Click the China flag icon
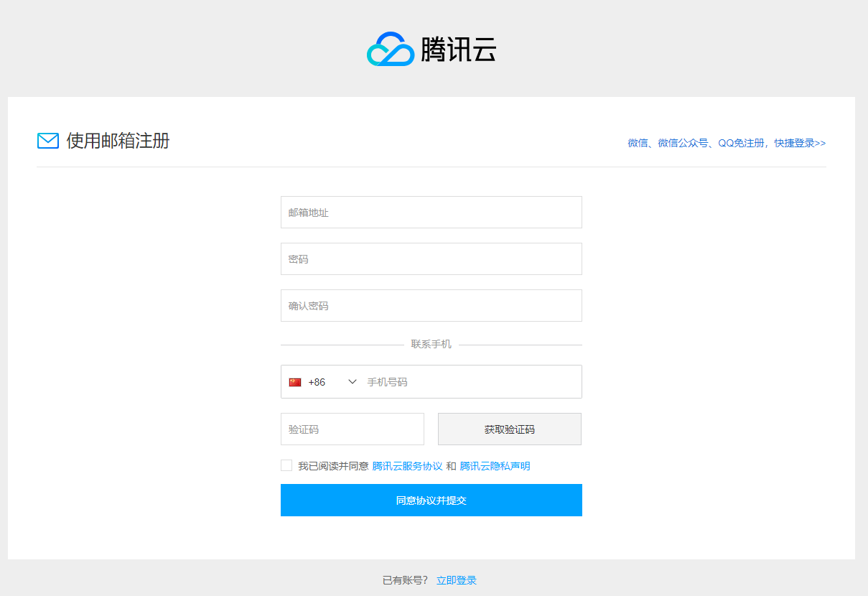This screenshot has height=596, width=868. click(295, 382)
